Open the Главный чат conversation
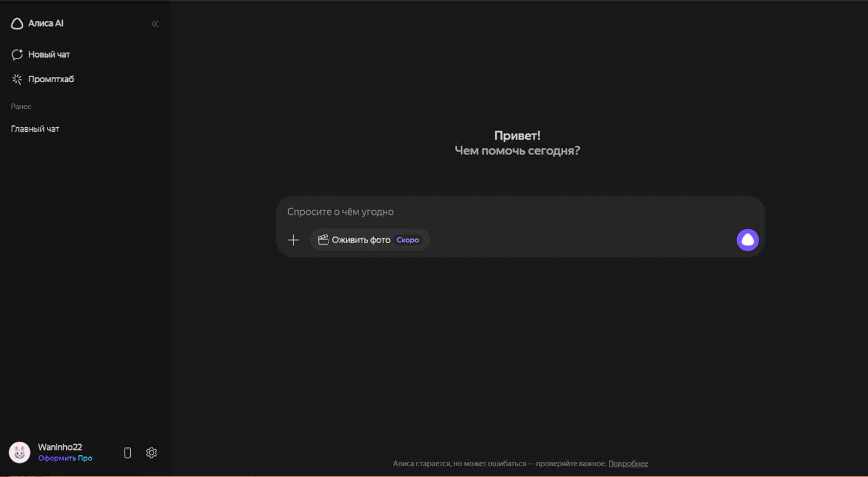 (35, 129)
